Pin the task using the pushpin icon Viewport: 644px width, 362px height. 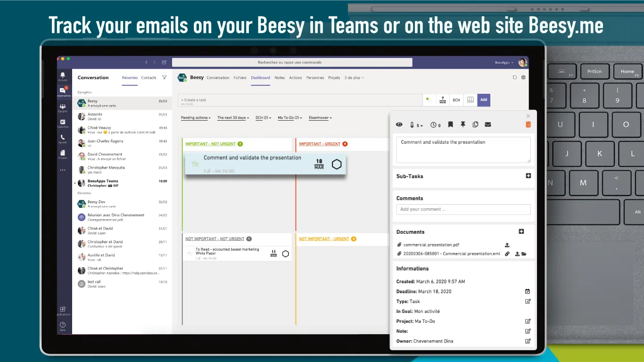(x=463, y=124)
